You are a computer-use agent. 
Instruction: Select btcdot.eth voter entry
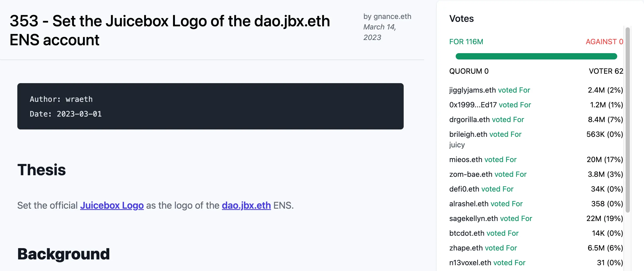coord(467,233)
